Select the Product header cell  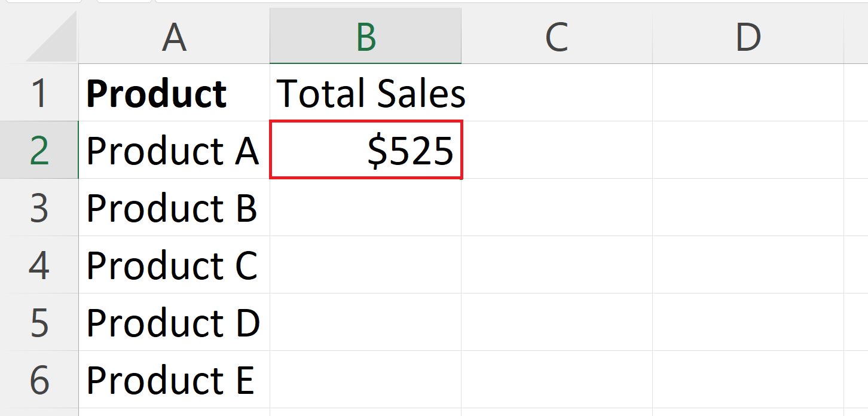coord(173,93)
